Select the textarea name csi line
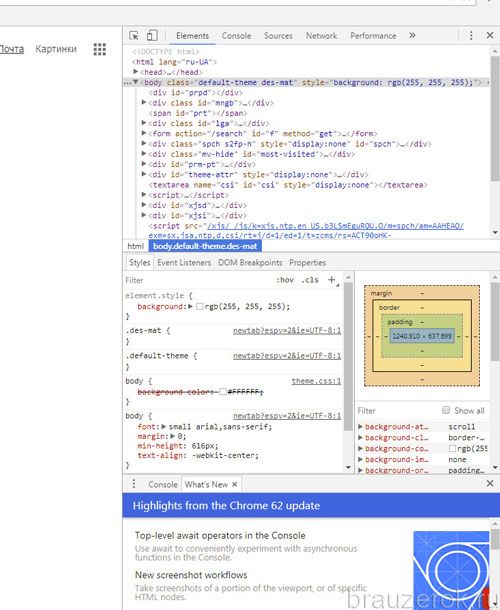 click(288, 185)
